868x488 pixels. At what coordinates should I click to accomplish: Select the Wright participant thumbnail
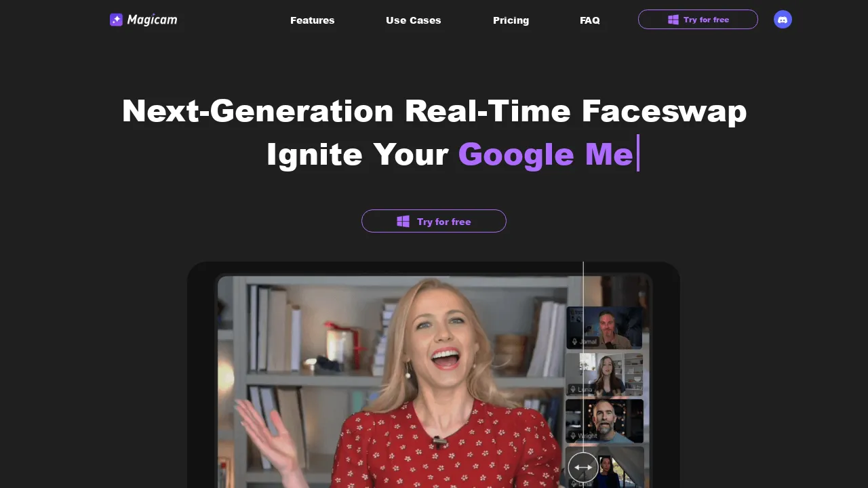604,421
